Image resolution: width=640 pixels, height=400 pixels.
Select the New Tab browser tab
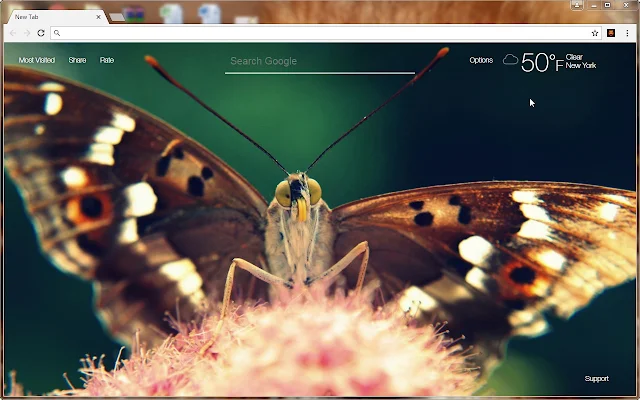56,17
